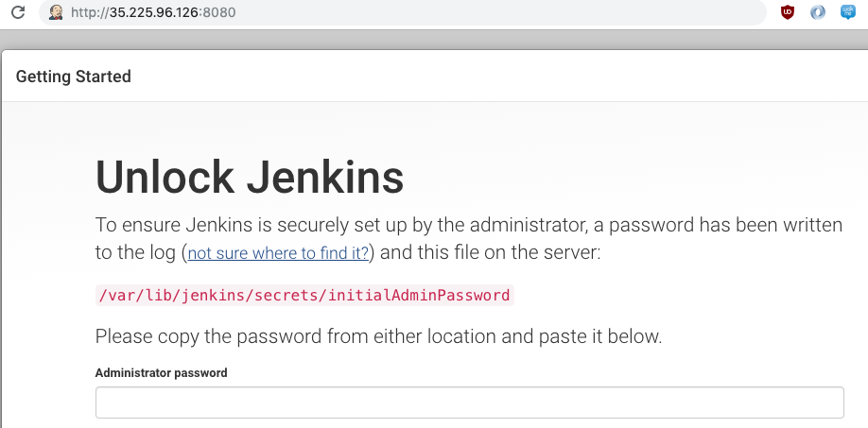868x428 pixels.
Task: Click the "Unlock Jenkins" heading
Action: 250,178
